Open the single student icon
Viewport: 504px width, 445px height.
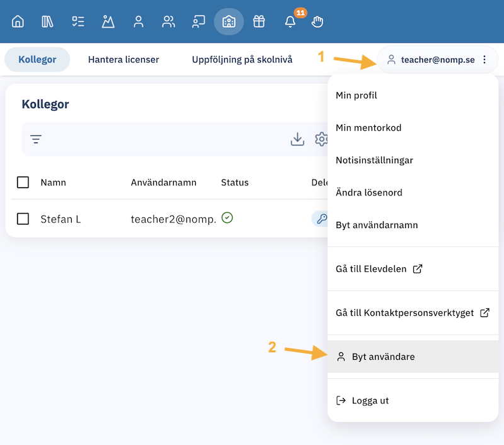click(138, 22)
